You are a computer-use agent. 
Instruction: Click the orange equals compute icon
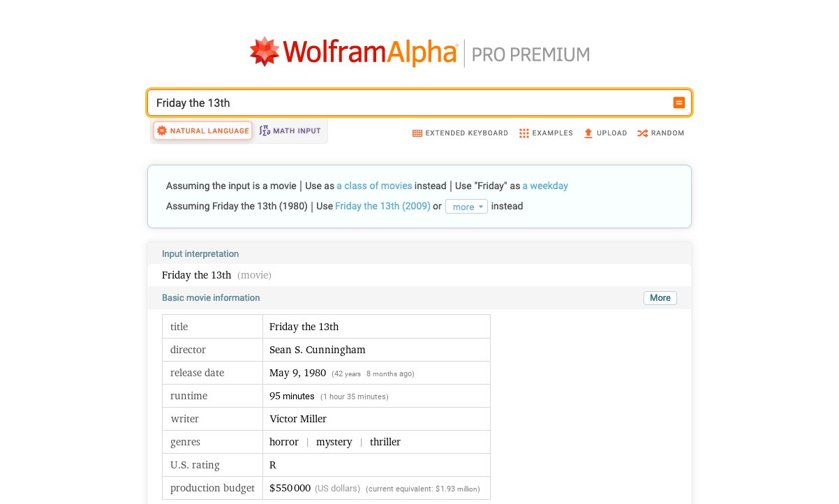[x=678, y=103]
